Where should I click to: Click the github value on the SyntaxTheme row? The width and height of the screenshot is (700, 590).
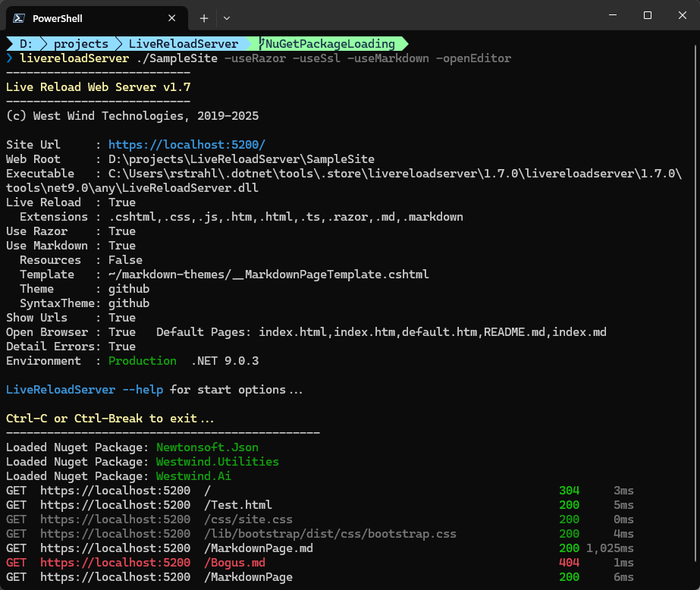pos(129,303)
